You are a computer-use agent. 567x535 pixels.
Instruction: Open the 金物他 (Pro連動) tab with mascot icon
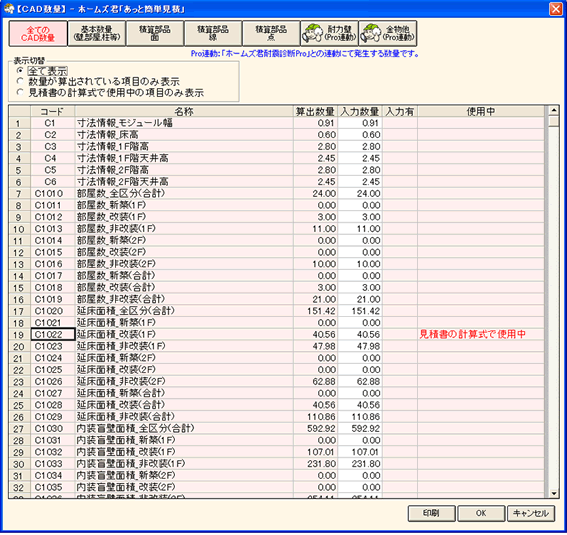point(388,33)
